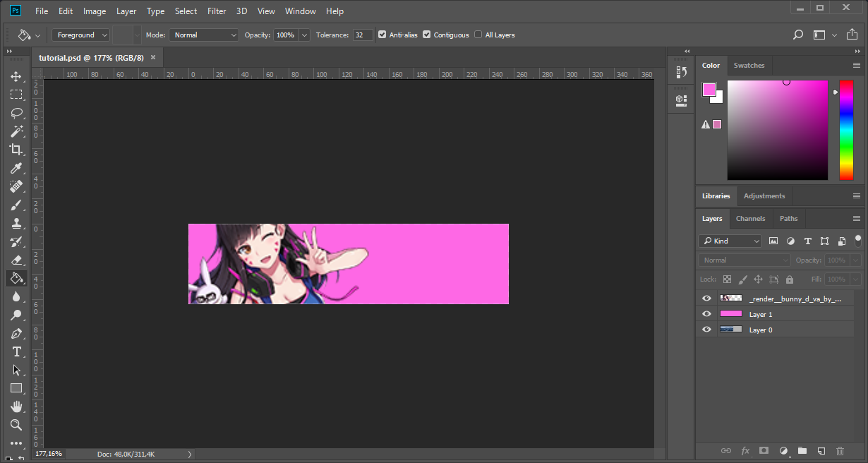
Task: Select the Horizontal Type tool
Action: 16,351
